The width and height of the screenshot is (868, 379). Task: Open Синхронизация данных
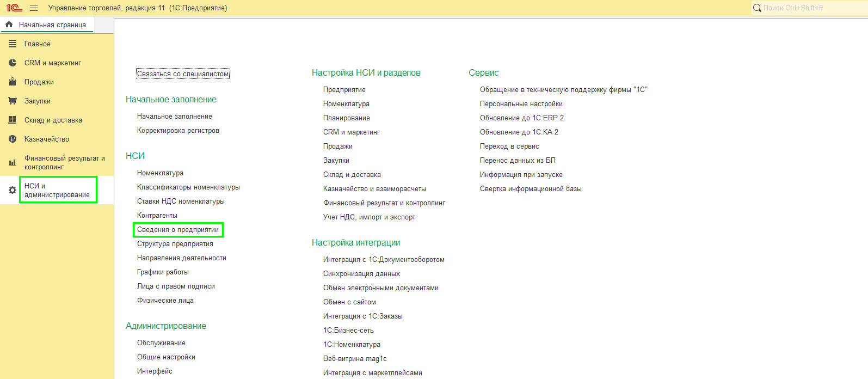click(x=361, y=273)
